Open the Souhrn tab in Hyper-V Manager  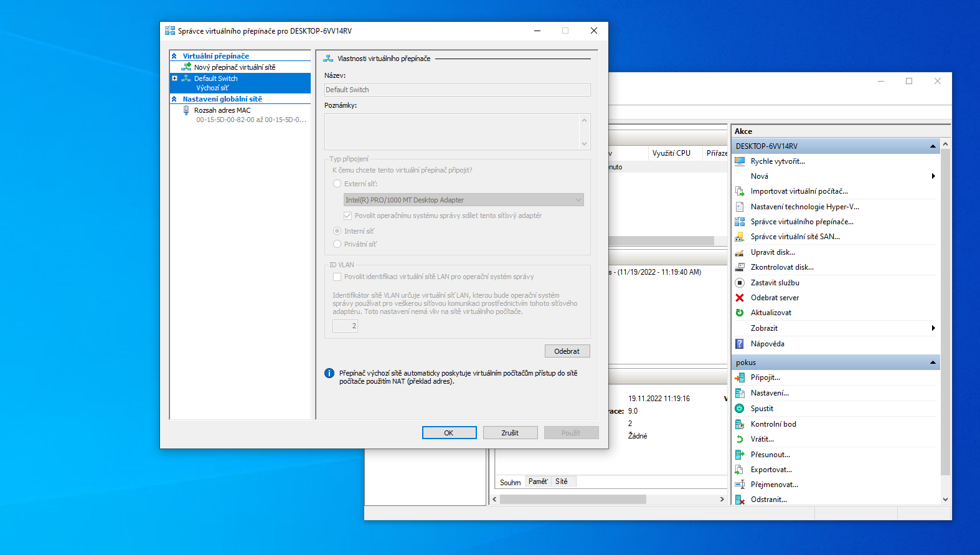point(511,483)
